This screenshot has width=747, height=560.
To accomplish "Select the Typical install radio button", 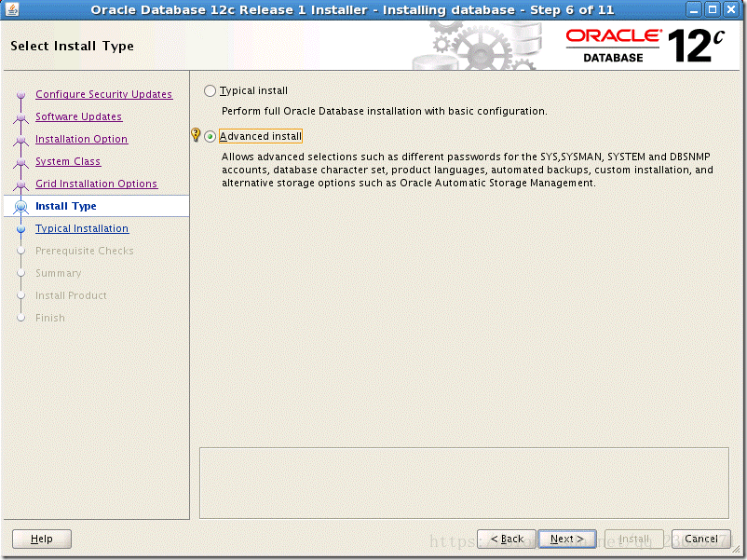I will 210,90.
